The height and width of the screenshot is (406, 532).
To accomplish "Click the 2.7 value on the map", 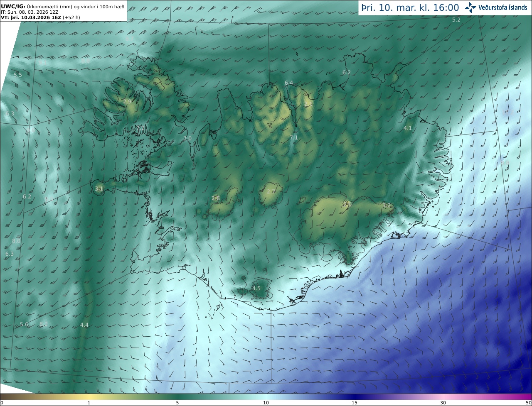I will point(271,191).
